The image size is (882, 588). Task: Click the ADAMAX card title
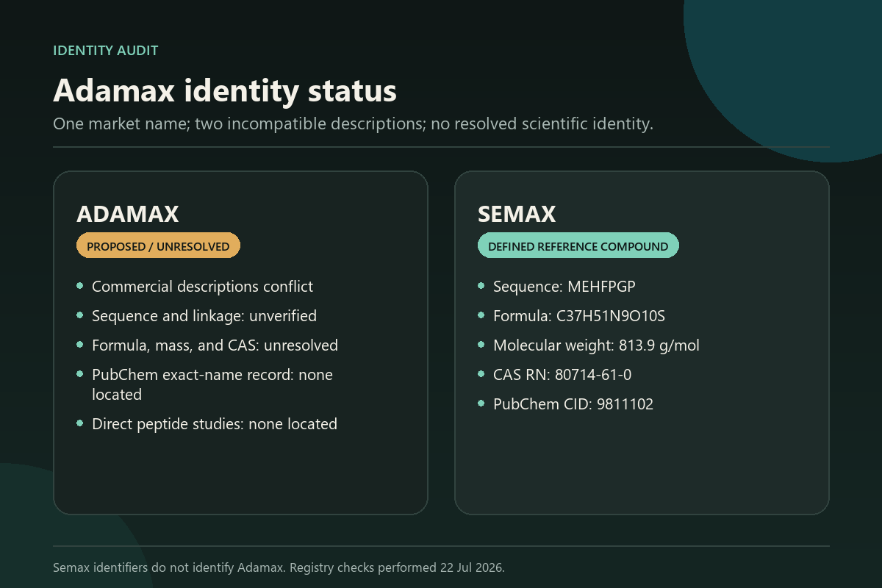(128, 214)
